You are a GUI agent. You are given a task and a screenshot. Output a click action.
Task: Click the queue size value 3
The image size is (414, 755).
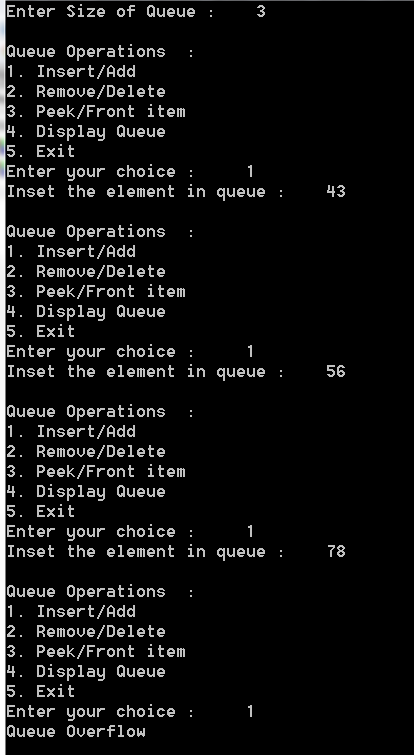pyautogui.click(x=260, y=12)
